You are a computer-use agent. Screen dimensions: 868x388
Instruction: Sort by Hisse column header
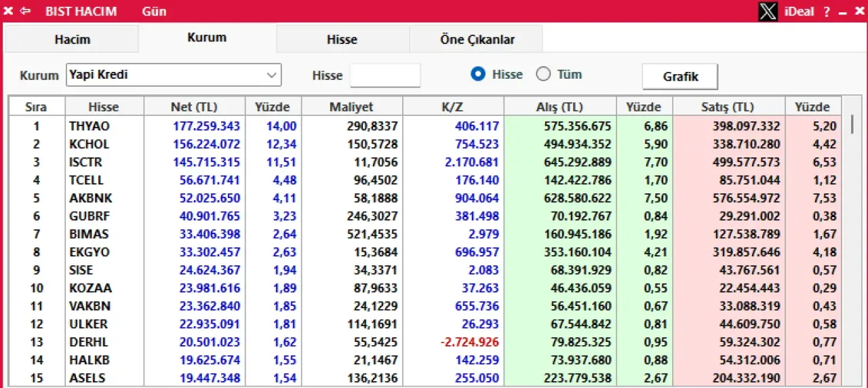(104, 106)
